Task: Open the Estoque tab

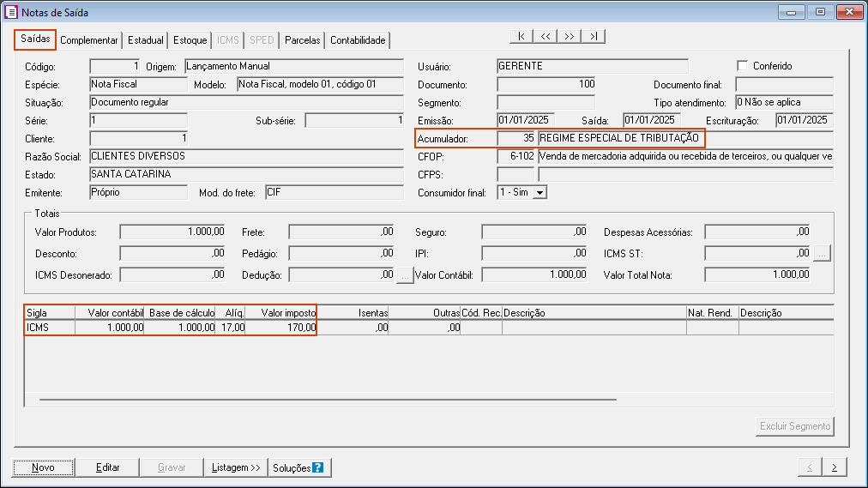Action: (190, 40)
